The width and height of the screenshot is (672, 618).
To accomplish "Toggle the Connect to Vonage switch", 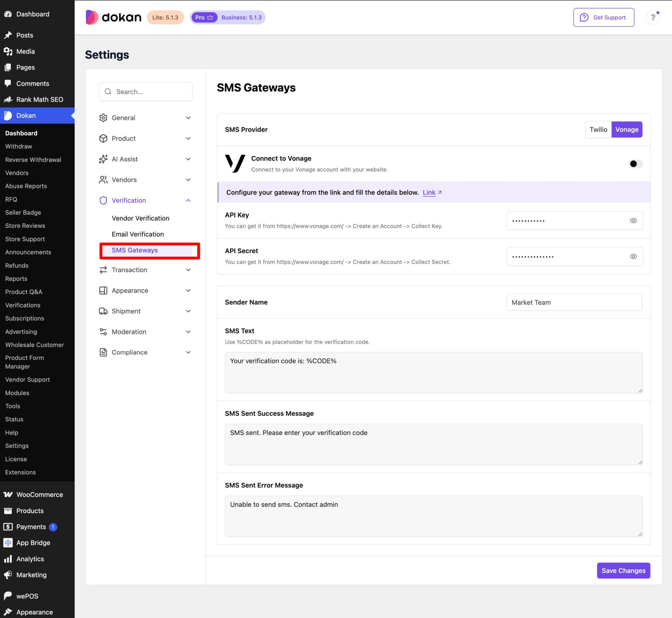I will pyautogui.click(x=636, y=164).
